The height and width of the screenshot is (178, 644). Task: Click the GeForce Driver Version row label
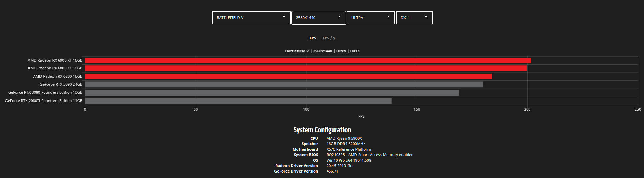pyautogui.click(x=296, y=171)
